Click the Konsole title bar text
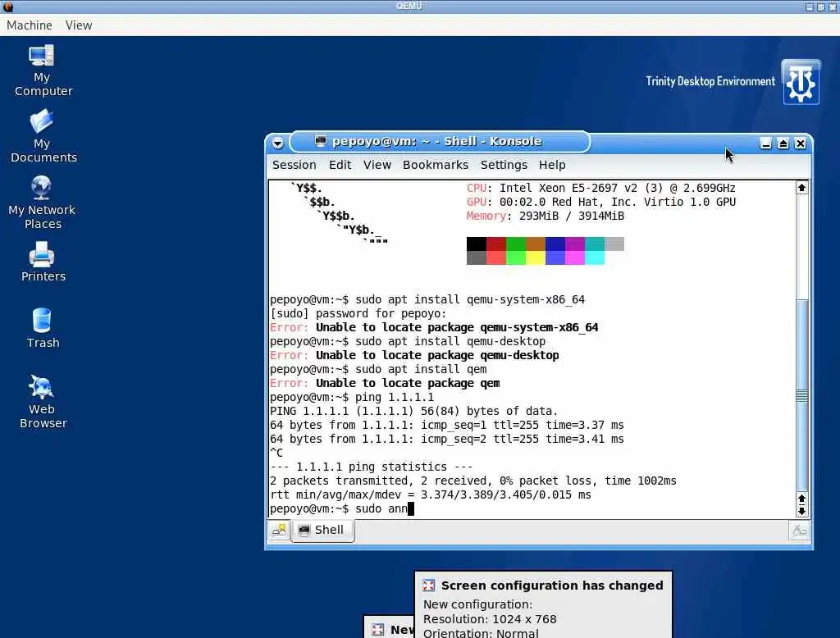Viewport: 840px width, 638px height. coord(436,141)
